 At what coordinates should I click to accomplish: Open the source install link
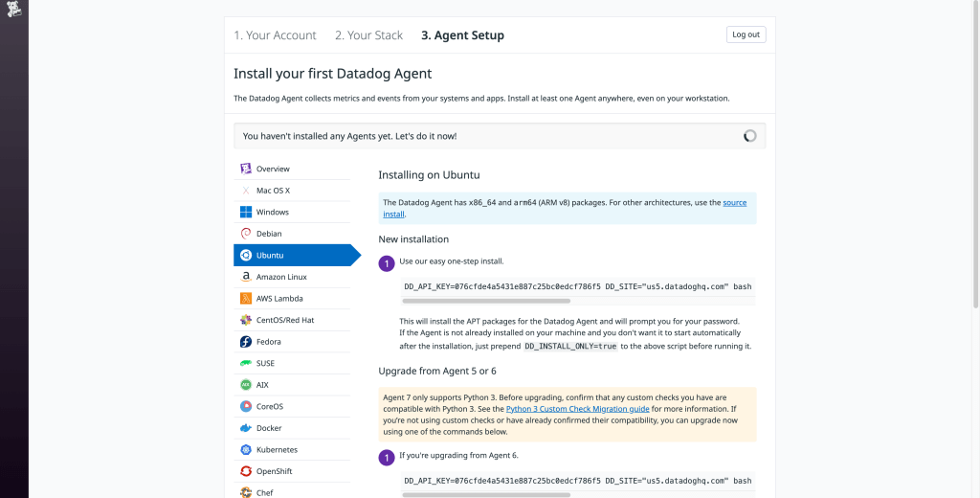pyautogui.click(x=734, y=203)
